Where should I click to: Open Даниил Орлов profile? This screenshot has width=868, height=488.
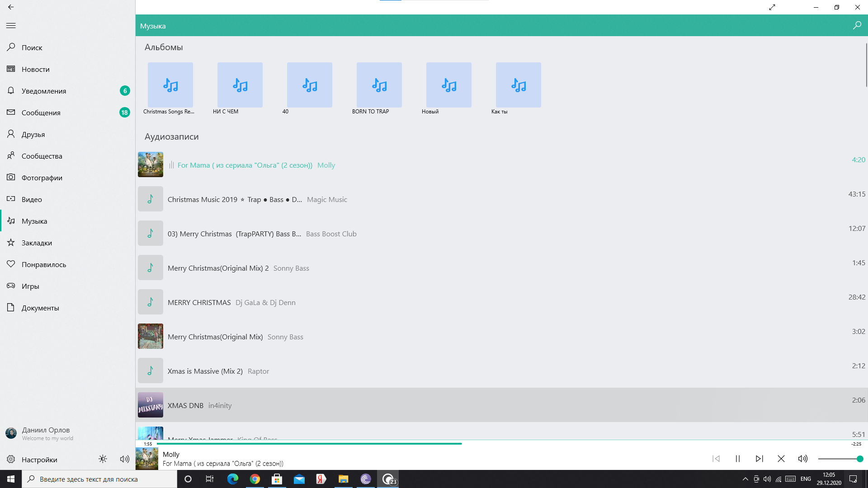(45, 430)
